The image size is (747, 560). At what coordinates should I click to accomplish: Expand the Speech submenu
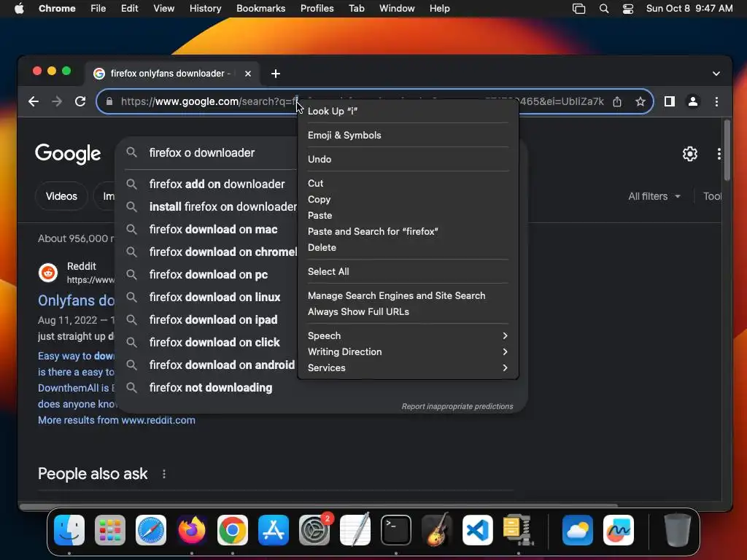408,335
